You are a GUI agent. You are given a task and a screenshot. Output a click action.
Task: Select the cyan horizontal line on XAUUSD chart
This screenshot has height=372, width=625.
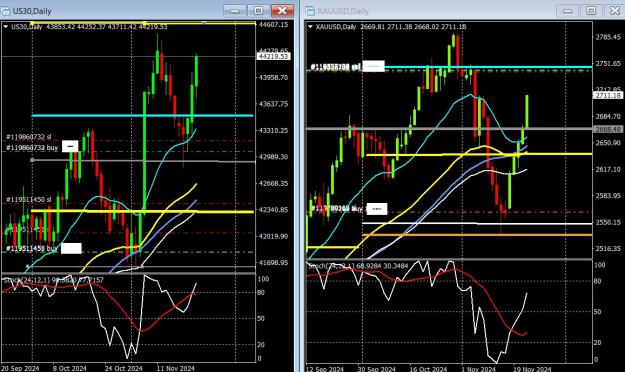click(x=488, y=67)
